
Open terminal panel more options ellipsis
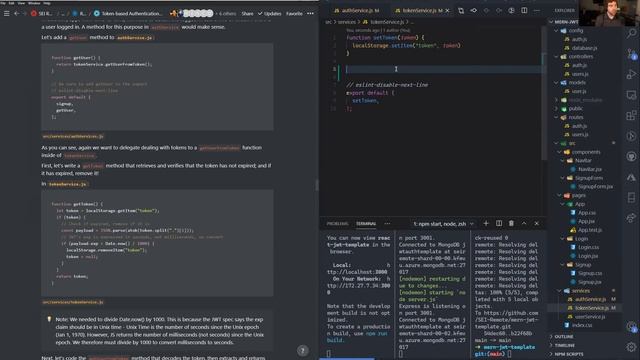tap(387, 224)
